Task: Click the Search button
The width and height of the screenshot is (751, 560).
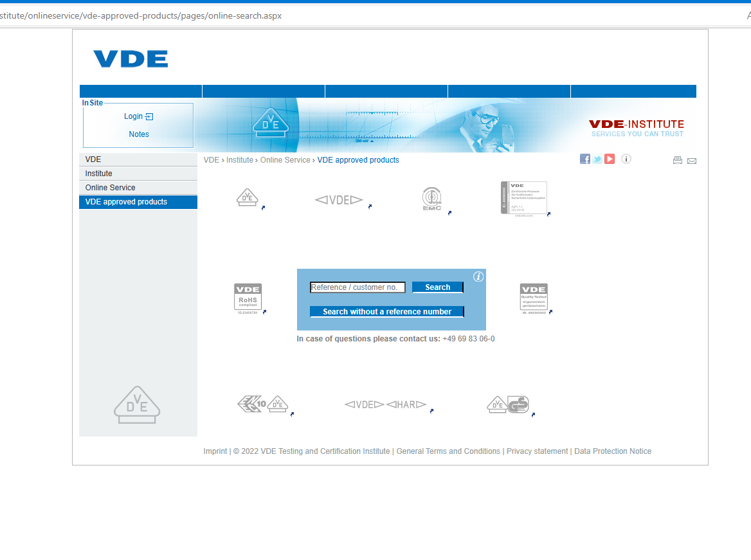Action: coord(438,287)
